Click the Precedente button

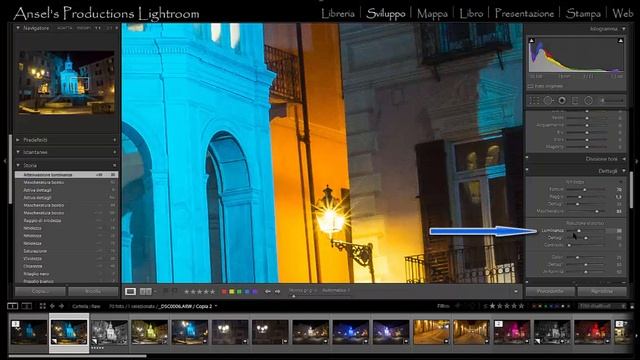click(550, 291)
